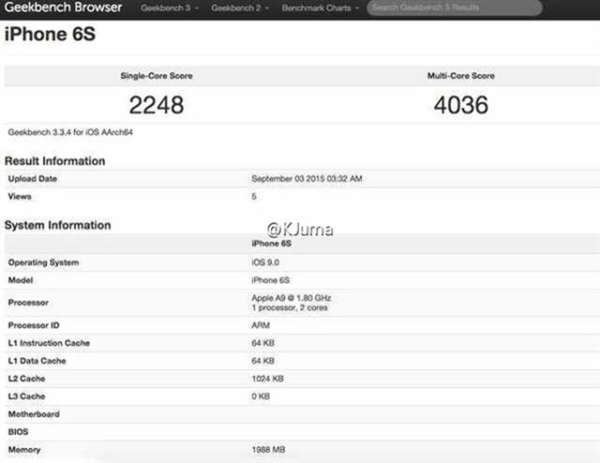Select the Processor row label
Screen dimensions: 600x463
[x=28, y=303]
